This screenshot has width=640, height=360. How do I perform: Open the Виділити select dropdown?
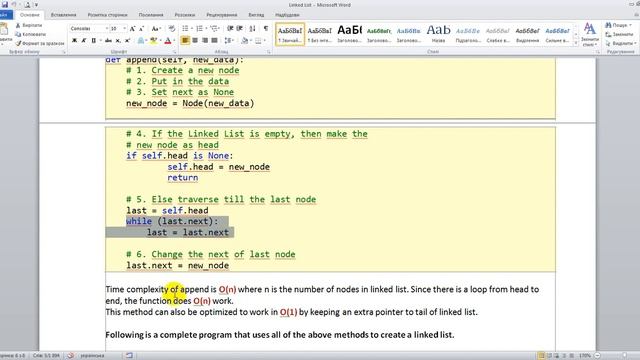click(620, 43)
